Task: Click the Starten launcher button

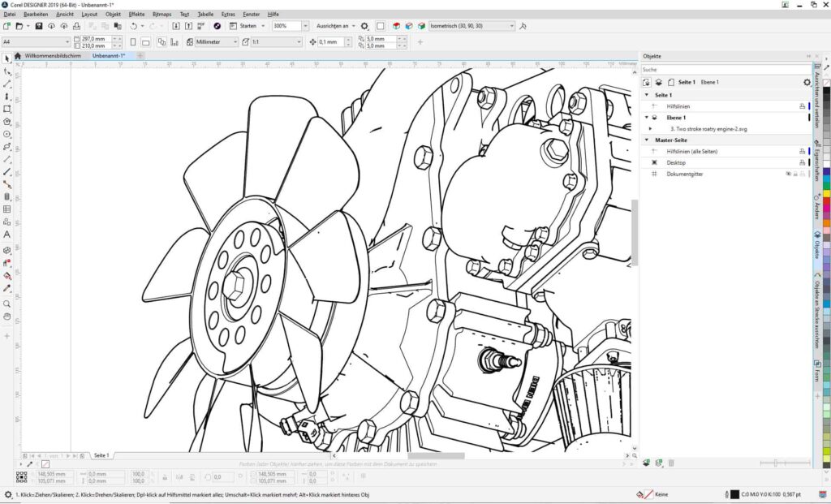Action: point(243,26)
